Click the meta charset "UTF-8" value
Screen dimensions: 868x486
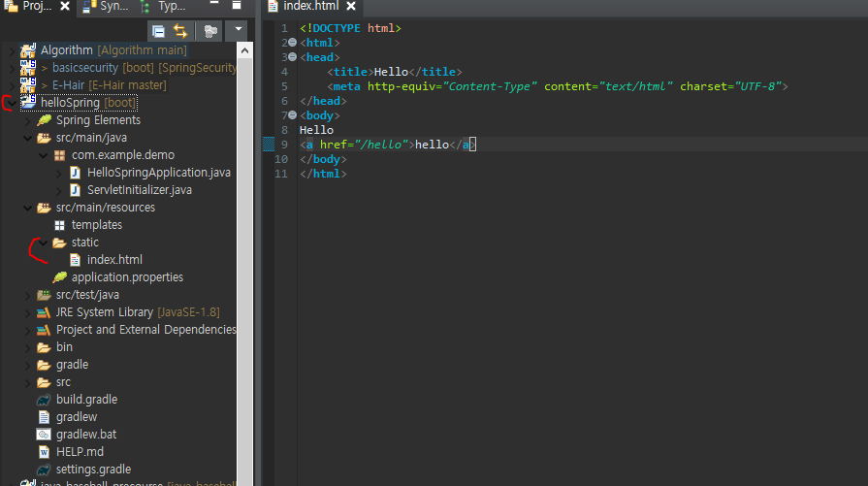coord(757,86)
